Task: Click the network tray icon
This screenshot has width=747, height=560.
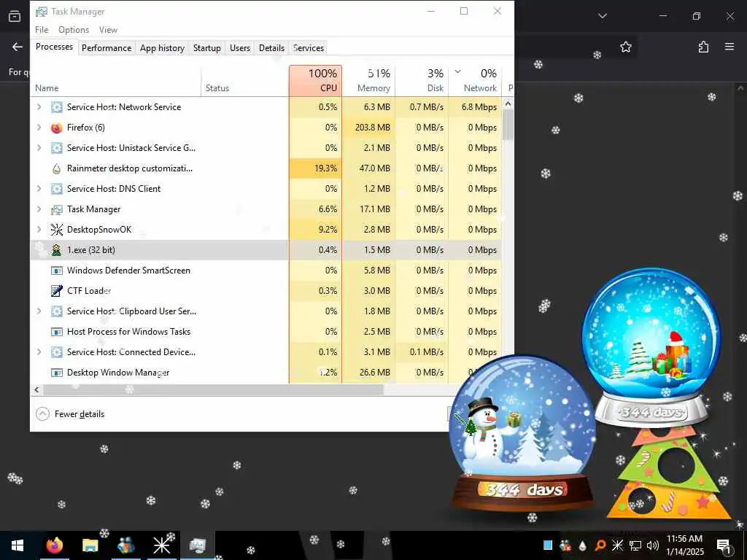Action: point(635,545)
